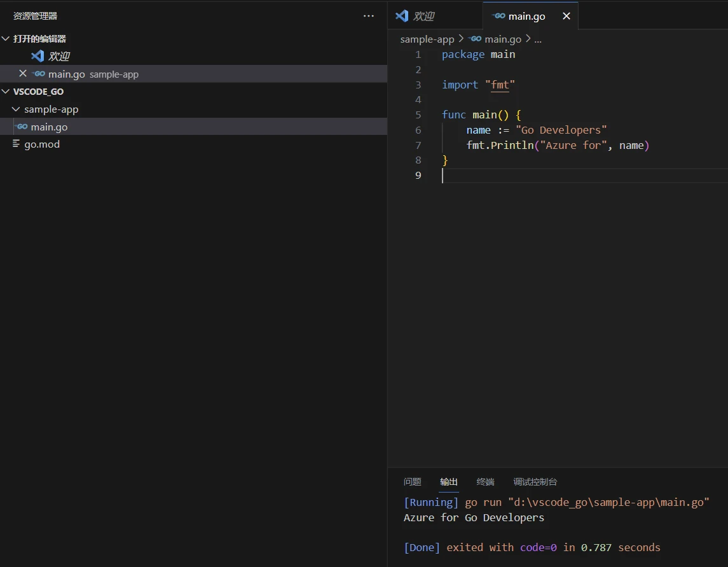The image size is (728, 567).
Task: Close the main.go editor tab
Action: pyautogui.click(x=567, y=16)
